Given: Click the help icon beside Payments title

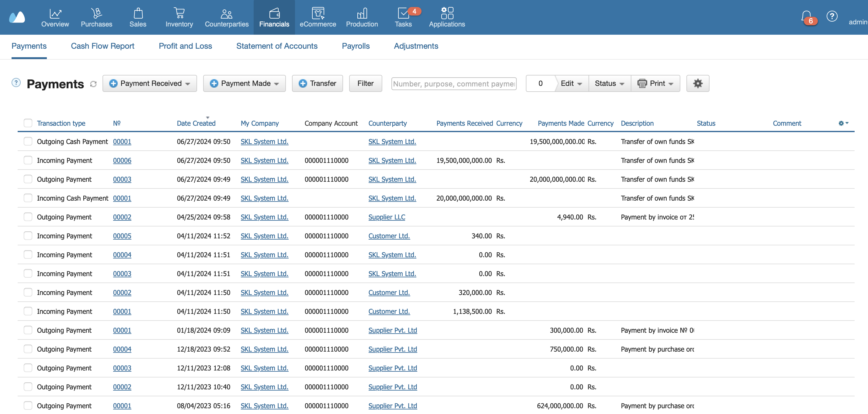Looking at the screenshot, I should [16, 82].
